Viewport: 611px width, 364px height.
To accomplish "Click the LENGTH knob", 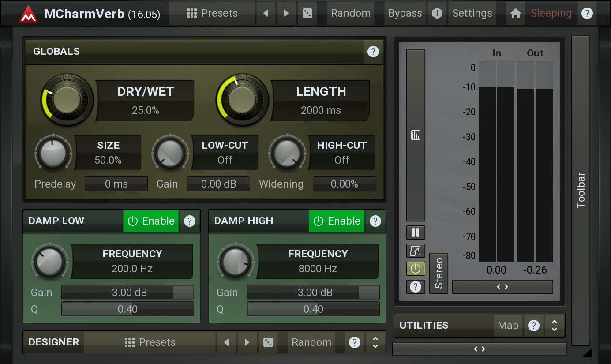I will pyautogui.click(x=242, y=99).
